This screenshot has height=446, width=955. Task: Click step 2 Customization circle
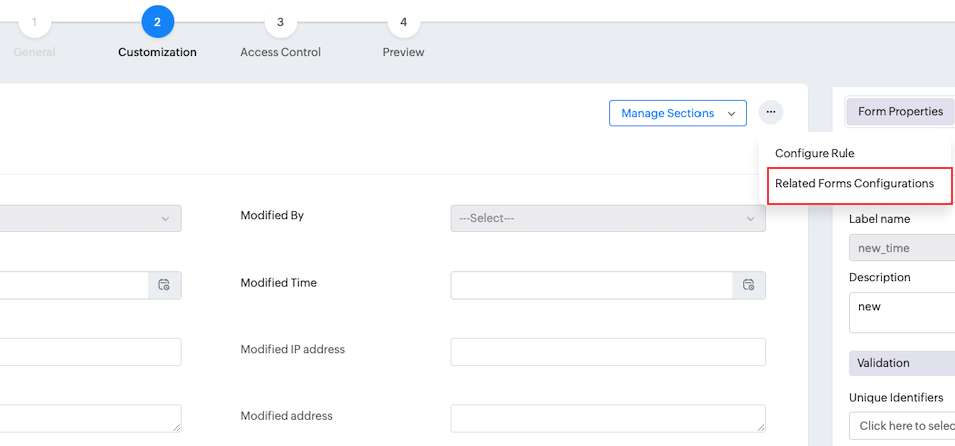pyautogui.click(x=157, y=22)
